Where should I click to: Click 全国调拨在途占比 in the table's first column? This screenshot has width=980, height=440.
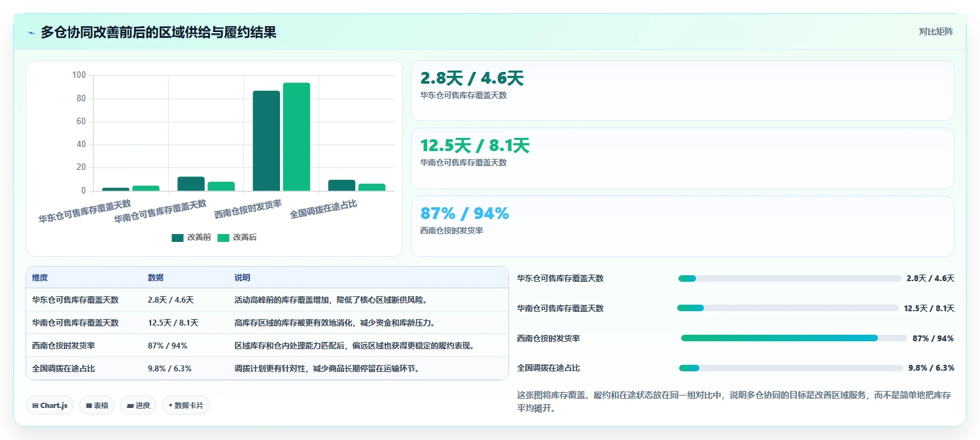(x=63, y=368)
